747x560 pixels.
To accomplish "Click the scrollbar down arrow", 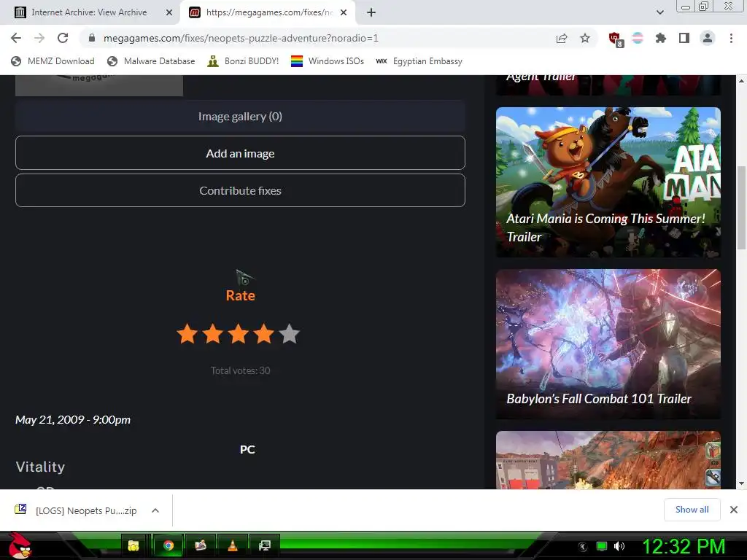I will point(741,484).
